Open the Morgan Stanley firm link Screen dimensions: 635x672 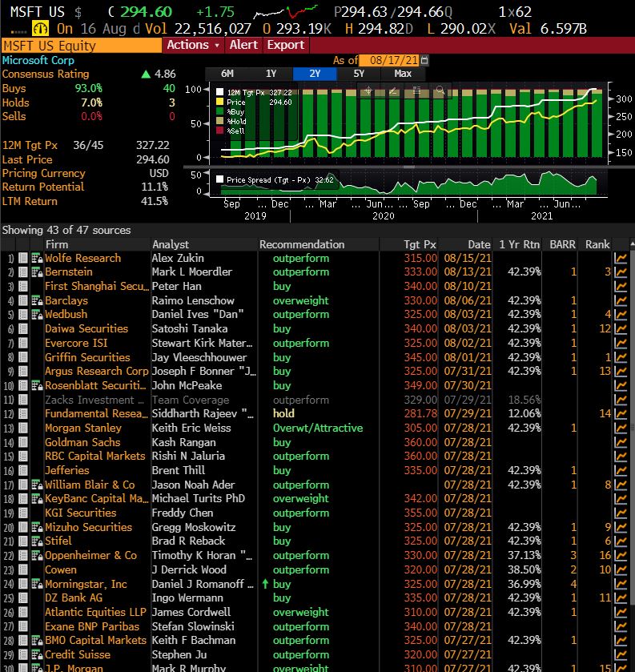coord(83,429)
